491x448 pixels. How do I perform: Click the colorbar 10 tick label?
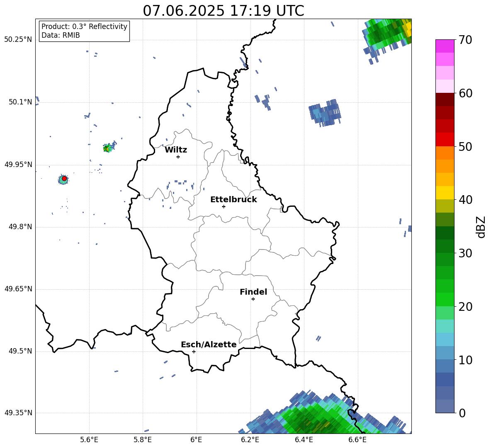tap(465, 360)
